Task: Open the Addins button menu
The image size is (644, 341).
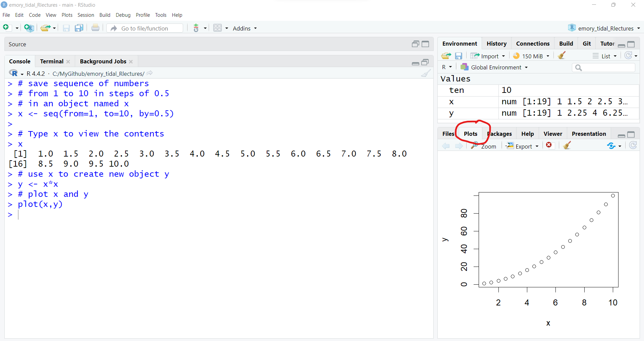Action: 245,29
